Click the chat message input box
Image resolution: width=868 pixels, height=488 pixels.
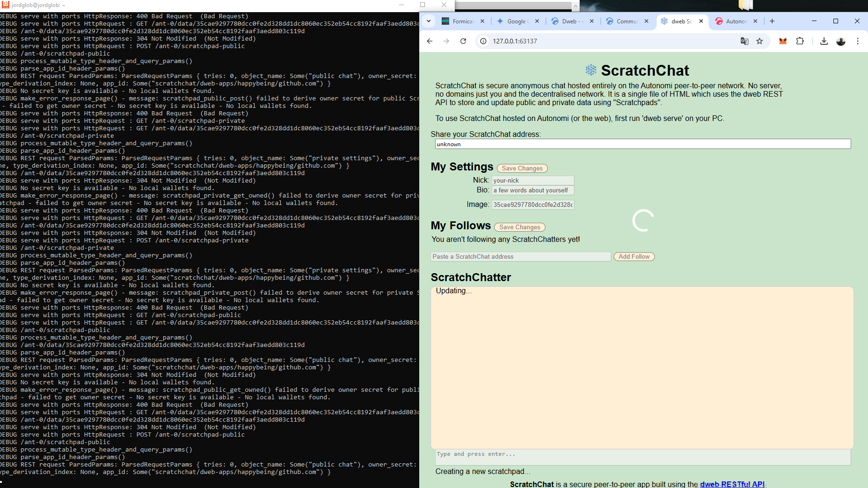pos(643,457)
